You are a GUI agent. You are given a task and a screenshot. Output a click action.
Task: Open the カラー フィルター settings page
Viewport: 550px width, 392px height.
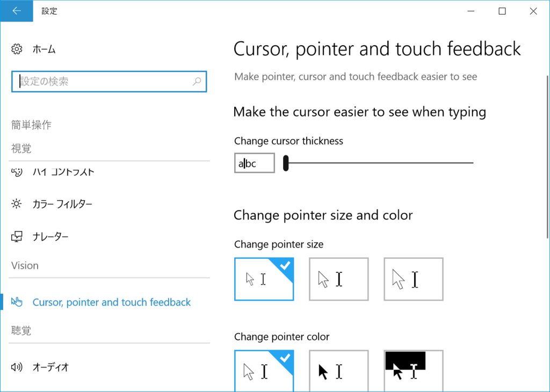click(x=62, y=204)
